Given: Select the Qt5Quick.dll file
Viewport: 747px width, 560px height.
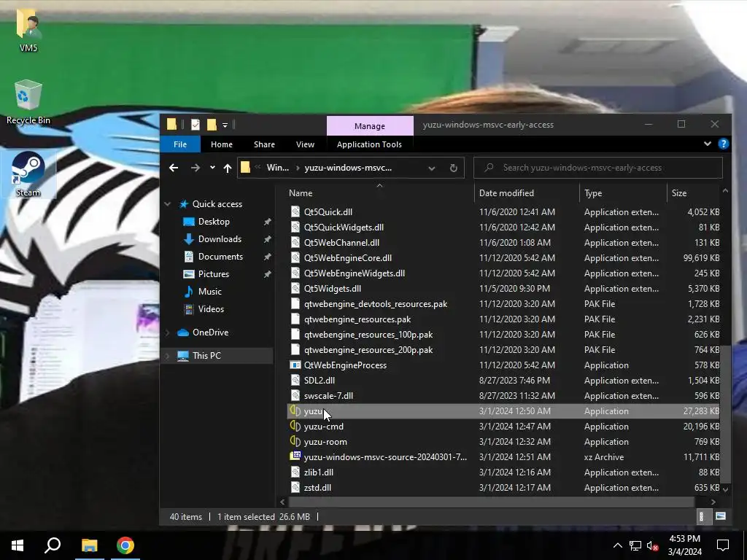Looking at the screenshot, I should (328, 212).
